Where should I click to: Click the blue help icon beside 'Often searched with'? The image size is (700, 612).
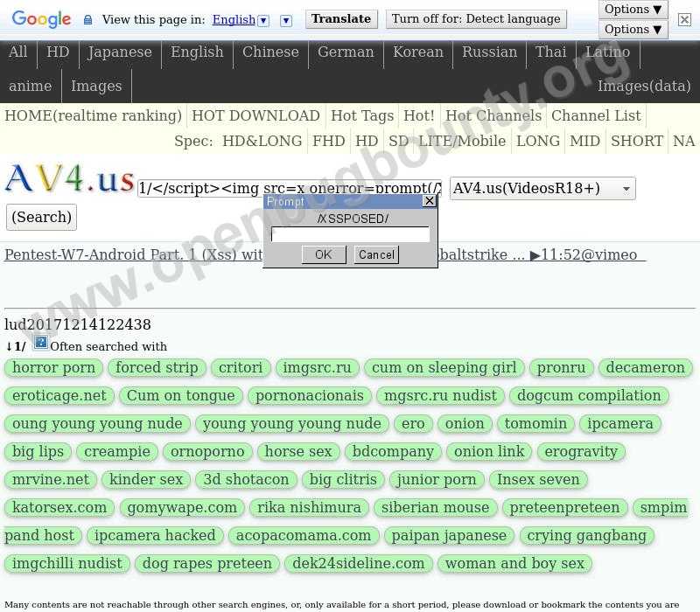pyautogui.click(x=40, y=343)
